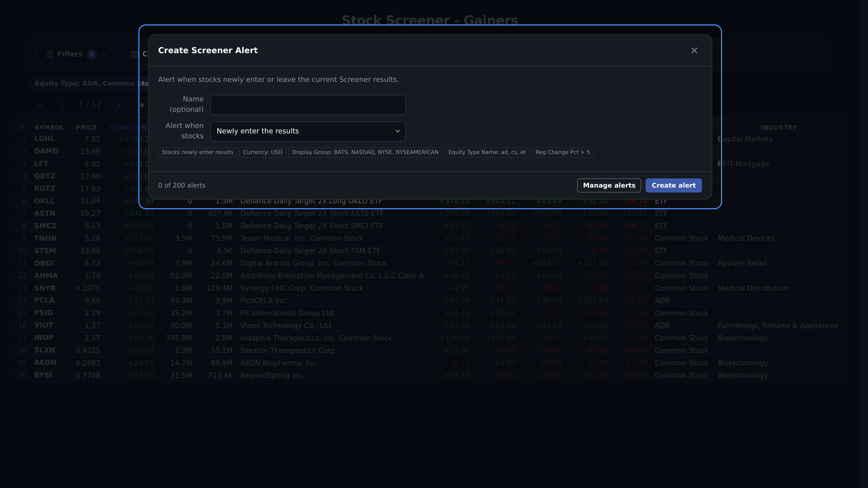Click the Manage alerts button
Screen dimensions: 868x488
(609, 185)
